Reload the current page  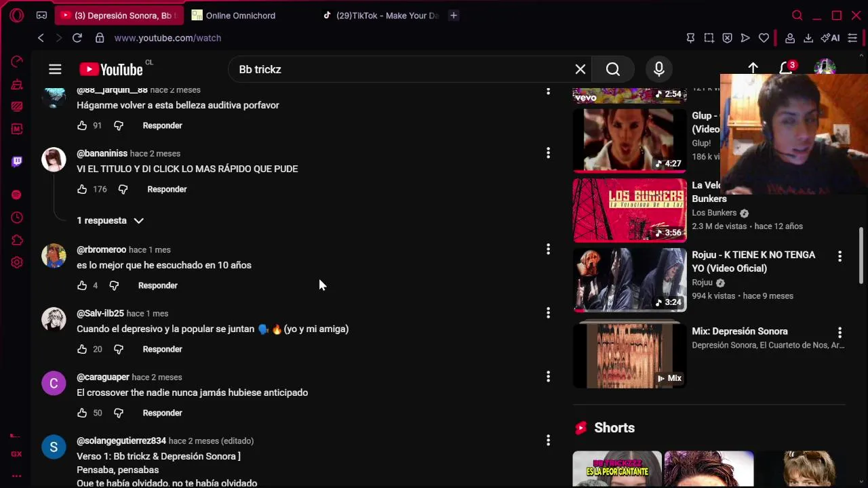point(77,38)
